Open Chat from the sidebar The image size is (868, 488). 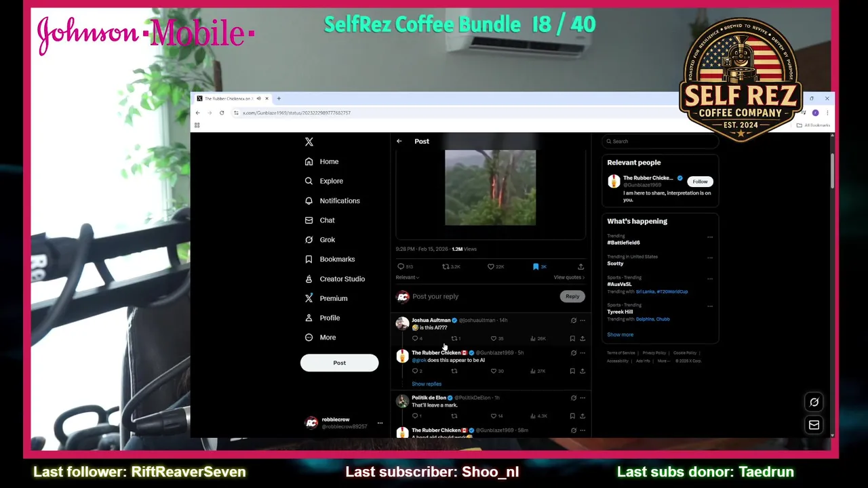point(319,220)
